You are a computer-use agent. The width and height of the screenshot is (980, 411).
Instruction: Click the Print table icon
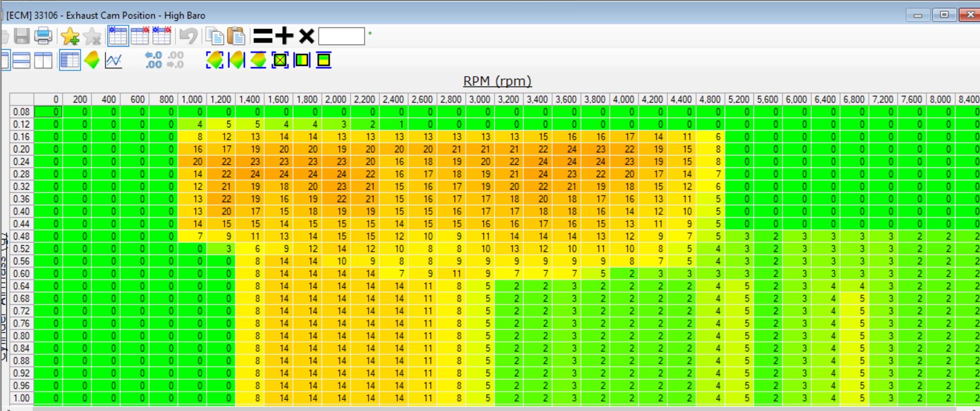(x=44, y=36)
